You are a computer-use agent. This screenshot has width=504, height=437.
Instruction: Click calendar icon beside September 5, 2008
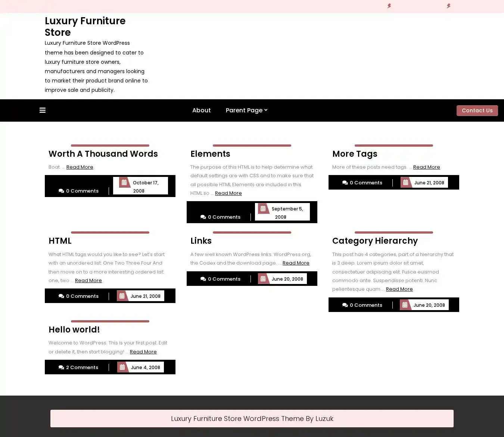[263, 209]
